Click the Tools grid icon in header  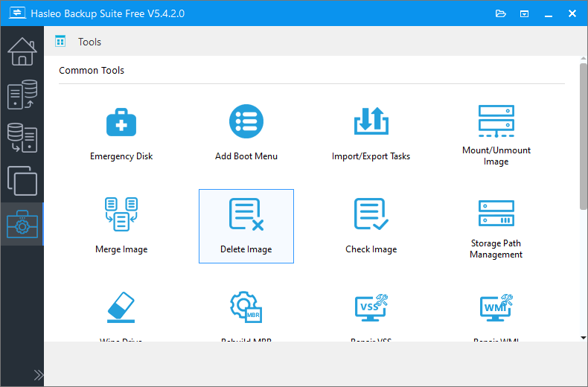60,41
